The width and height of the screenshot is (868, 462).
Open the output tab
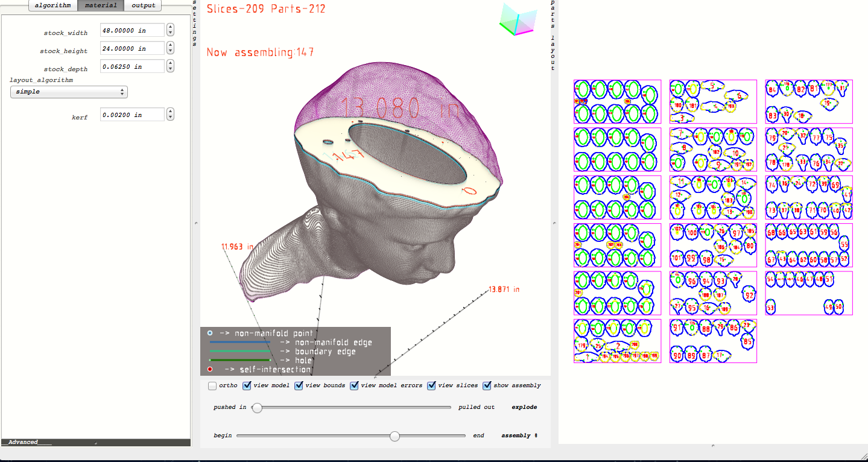[144, 5]
